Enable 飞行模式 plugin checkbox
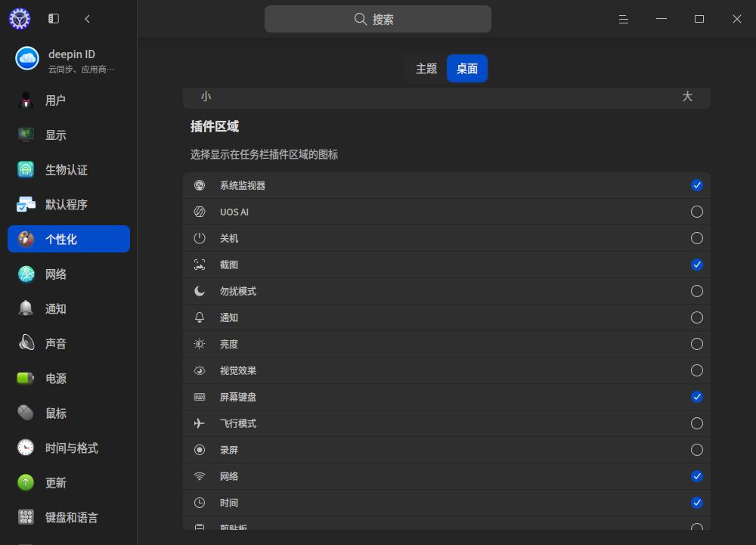This screenshot has width=756, height=545. point(697,423)
